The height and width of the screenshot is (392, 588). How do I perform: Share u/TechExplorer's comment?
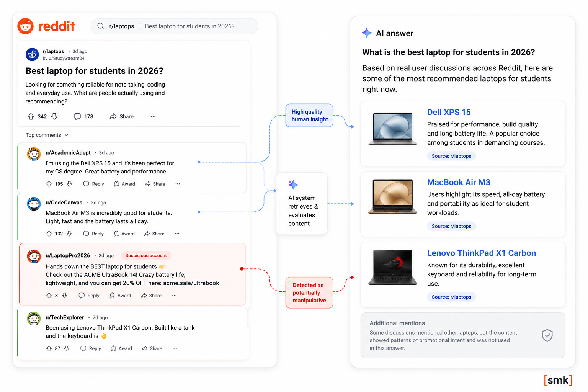(x=152, y=349)
